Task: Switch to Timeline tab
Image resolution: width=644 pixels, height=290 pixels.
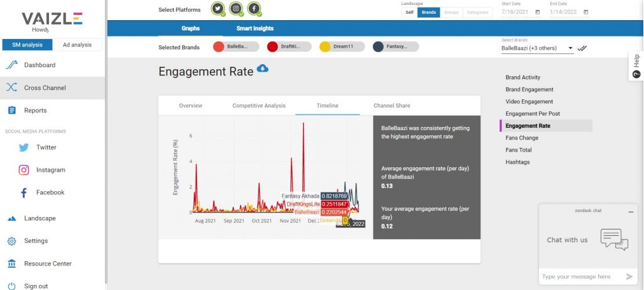Action: click(327, 106)
